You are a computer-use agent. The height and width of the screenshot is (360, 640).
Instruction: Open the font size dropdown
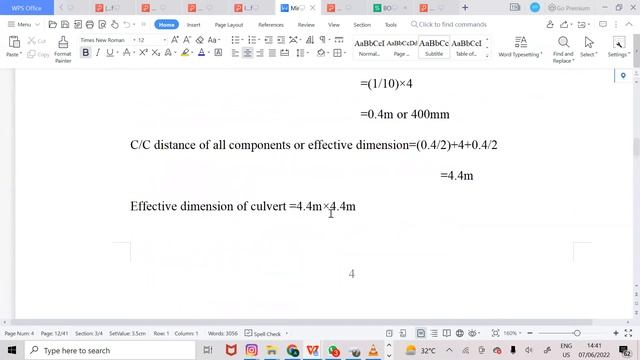tap(165, 40)
